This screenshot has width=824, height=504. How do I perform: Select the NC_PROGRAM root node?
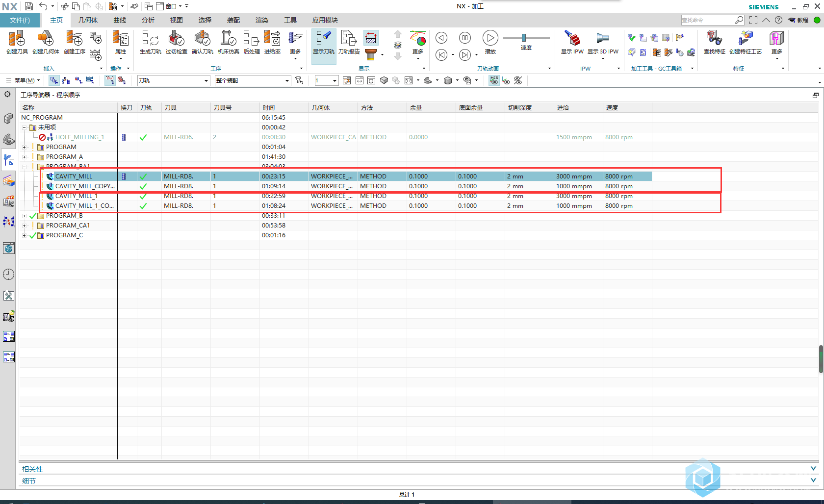(x=42, y=118)
